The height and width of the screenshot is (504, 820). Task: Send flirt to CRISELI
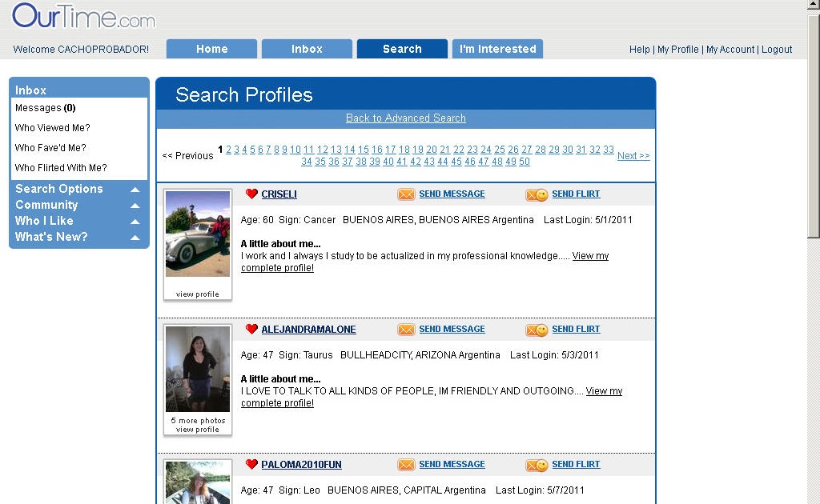[576, 194]
